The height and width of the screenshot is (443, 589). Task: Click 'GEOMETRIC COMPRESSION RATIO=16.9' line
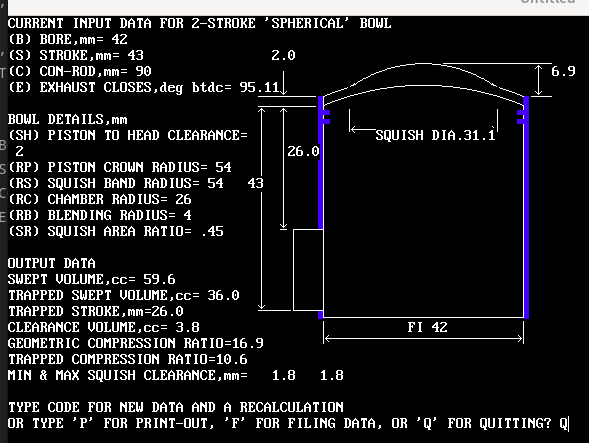[x=136, y=343]
